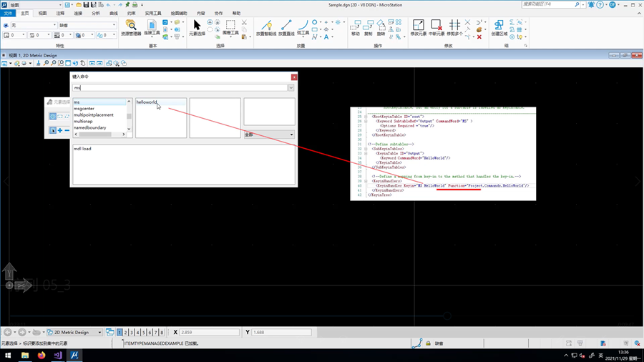Open the help question mark icon
The image size is (644, 362).
pyautogui.click(x=600, y=5)
